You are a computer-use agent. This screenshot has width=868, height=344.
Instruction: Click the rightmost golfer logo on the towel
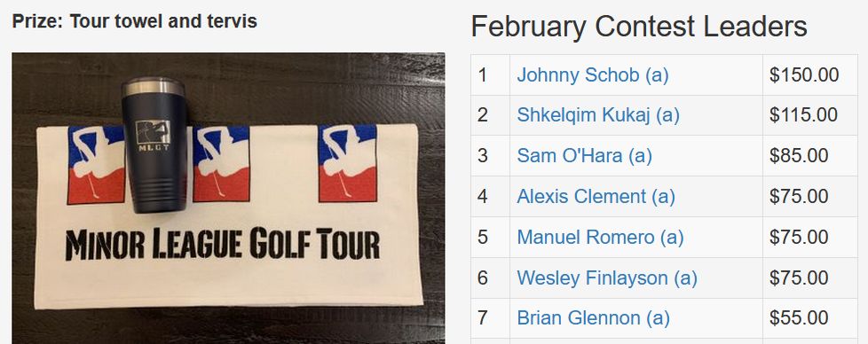tap(348, 163)
